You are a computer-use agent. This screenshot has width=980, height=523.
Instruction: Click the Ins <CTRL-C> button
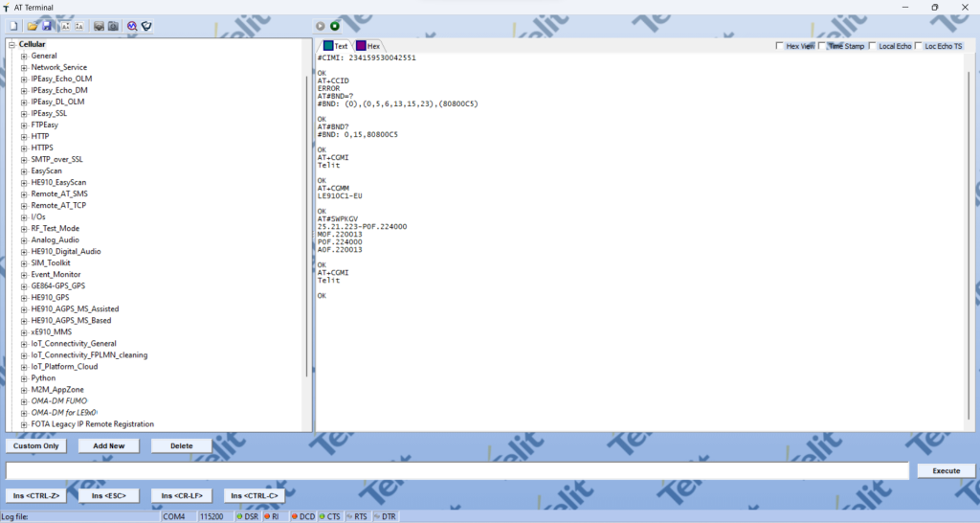[x=255, y=495]
